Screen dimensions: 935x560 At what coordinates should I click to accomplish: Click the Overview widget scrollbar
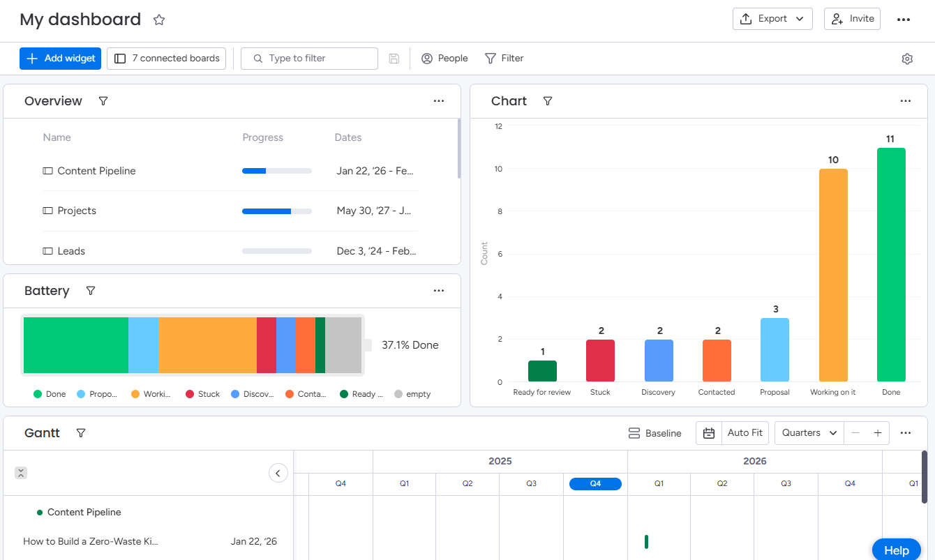pos(458,149)
